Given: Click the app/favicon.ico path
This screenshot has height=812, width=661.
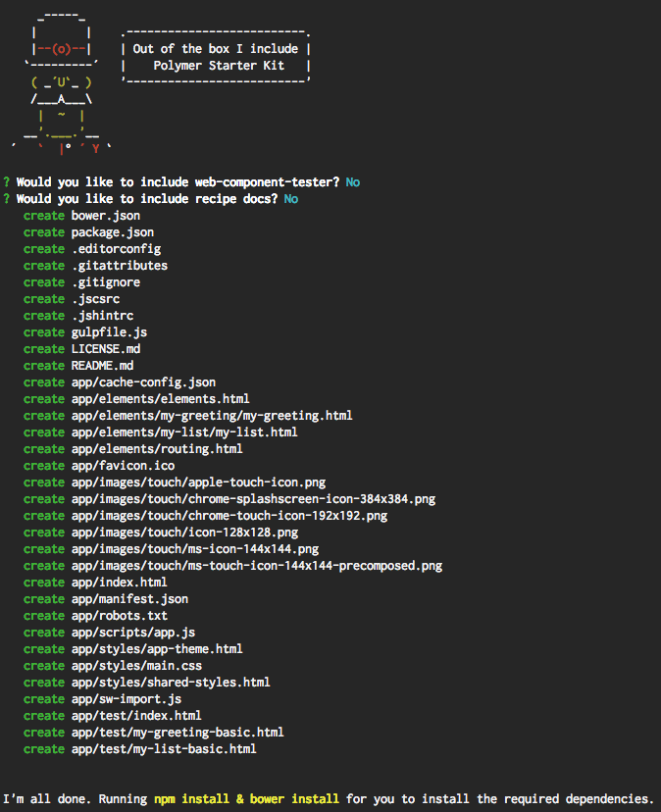Looking at the screenshot, I should pos(123,466).
